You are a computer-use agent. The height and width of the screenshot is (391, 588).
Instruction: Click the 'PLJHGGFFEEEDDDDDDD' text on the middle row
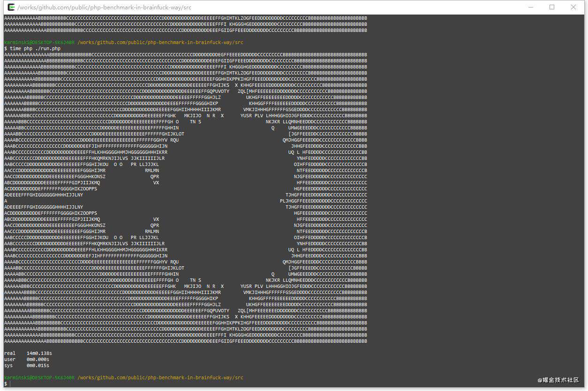305,201
